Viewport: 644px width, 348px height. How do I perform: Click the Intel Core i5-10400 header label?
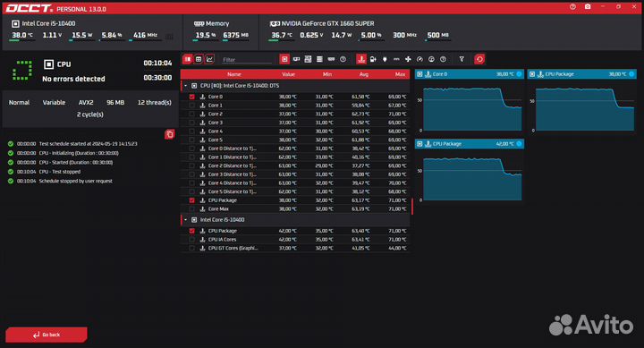click(48, 23)
